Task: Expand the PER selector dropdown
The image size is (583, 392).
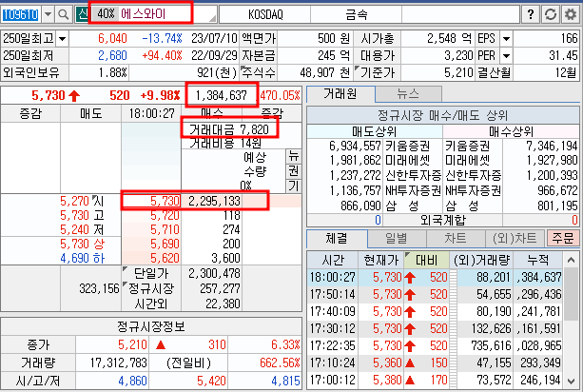Action: [506, 56]
